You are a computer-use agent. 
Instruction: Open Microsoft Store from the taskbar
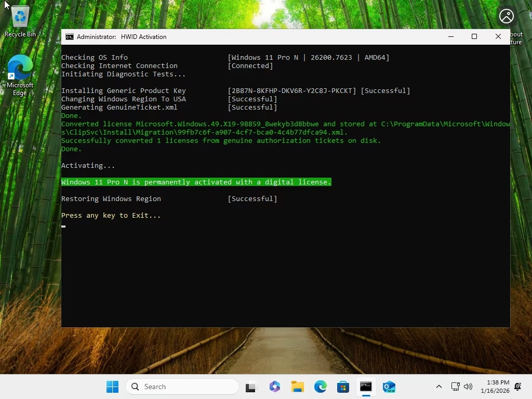pos(343,387)
